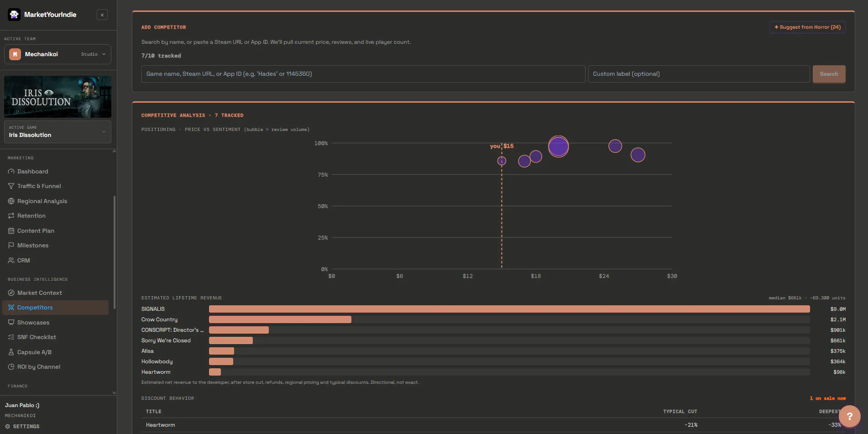Click the sidebar scroll-down chevron

point(114,392)
